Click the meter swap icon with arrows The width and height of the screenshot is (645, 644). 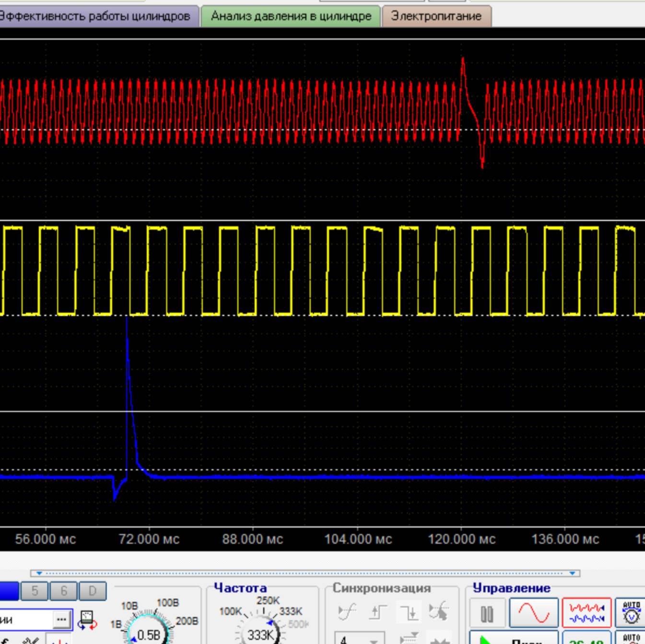click(87, 620)
